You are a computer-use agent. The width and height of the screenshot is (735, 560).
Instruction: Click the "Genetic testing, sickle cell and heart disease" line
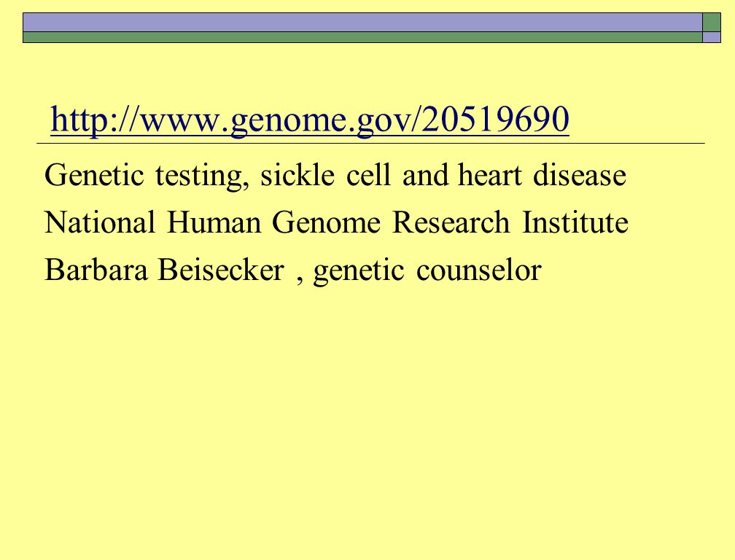[335, 176]
